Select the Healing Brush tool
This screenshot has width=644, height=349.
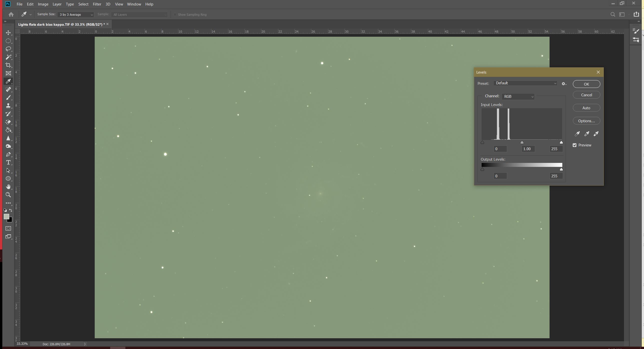(x=8, y=89)
